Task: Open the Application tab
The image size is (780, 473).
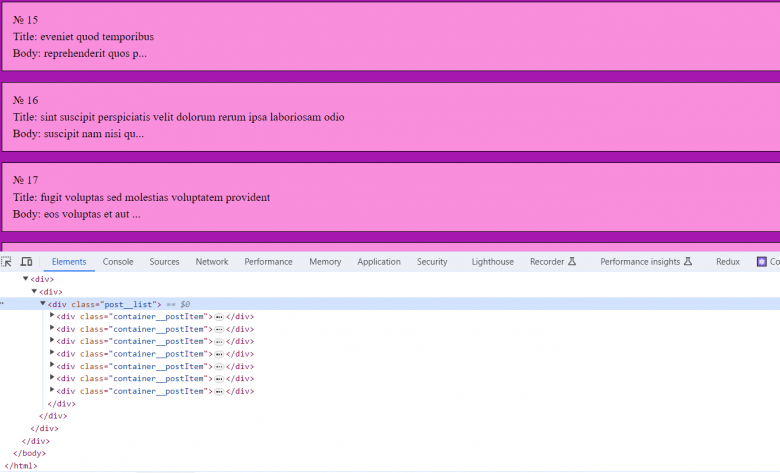Action: 379,262
